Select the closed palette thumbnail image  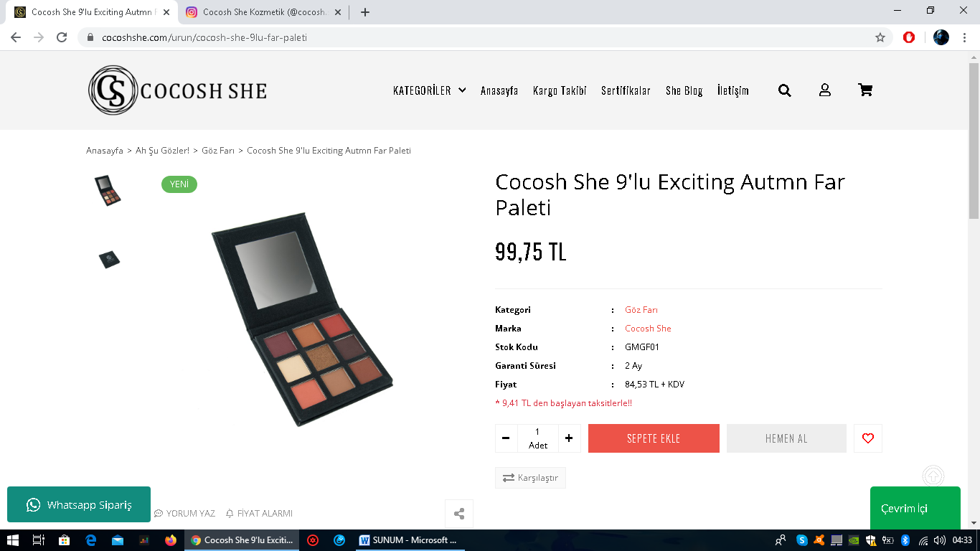(x=109, y=259)
